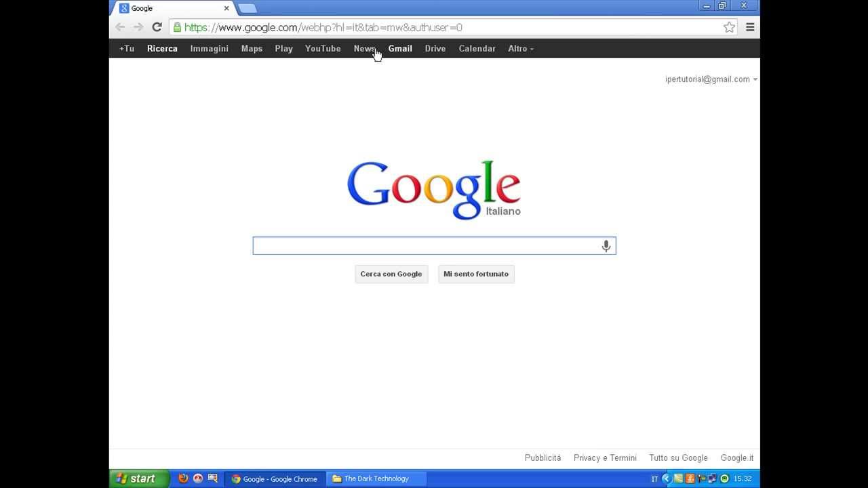Click the green circular tray icon

pyautogui.click(x=724, y=479)
